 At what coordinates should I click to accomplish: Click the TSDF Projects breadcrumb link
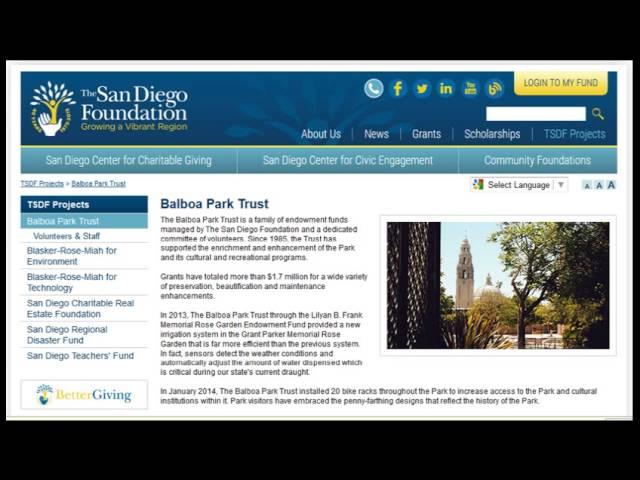[x=42, y=184]
